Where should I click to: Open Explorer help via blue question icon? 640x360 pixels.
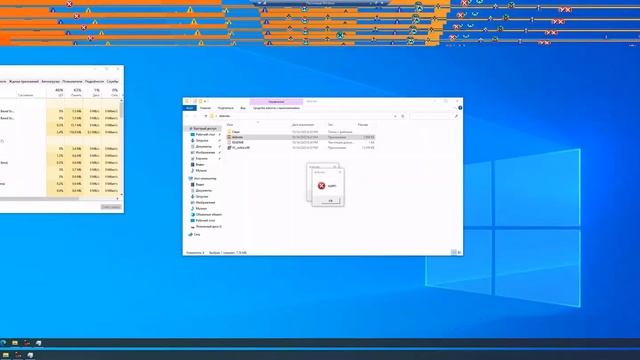pyautogui.click(x=460, y=108)
